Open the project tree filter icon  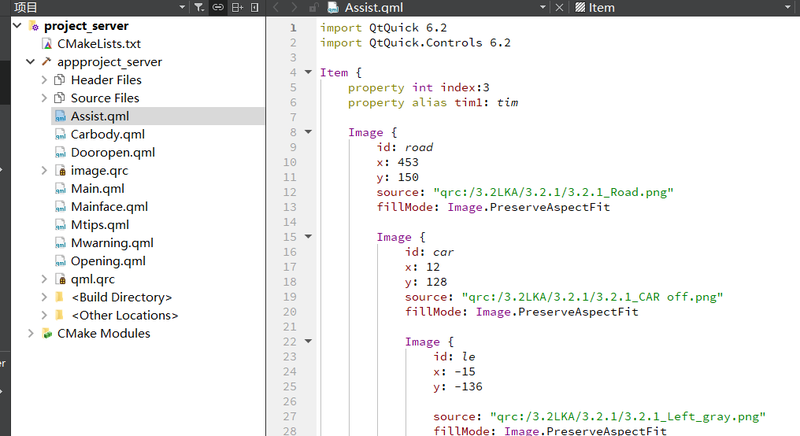[199, 8]
